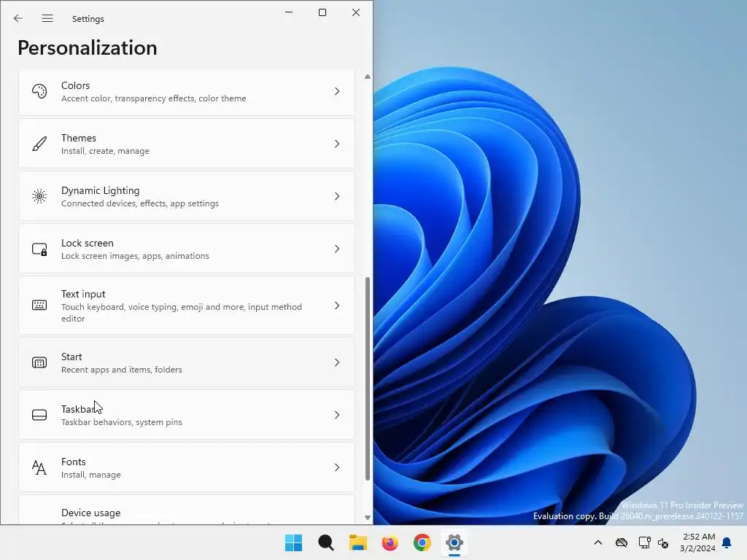Click 'Taskbar behaviors, system pins' text
747x560 pixels.
tap(122, 422)
